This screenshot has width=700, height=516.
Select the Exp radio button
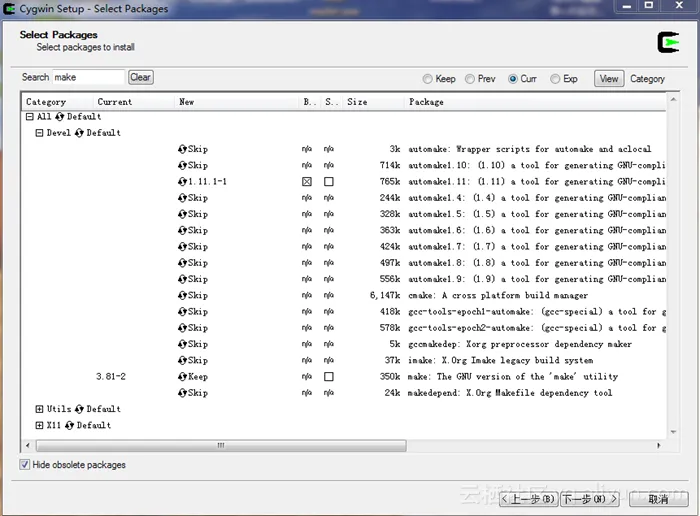coord(555,79)
